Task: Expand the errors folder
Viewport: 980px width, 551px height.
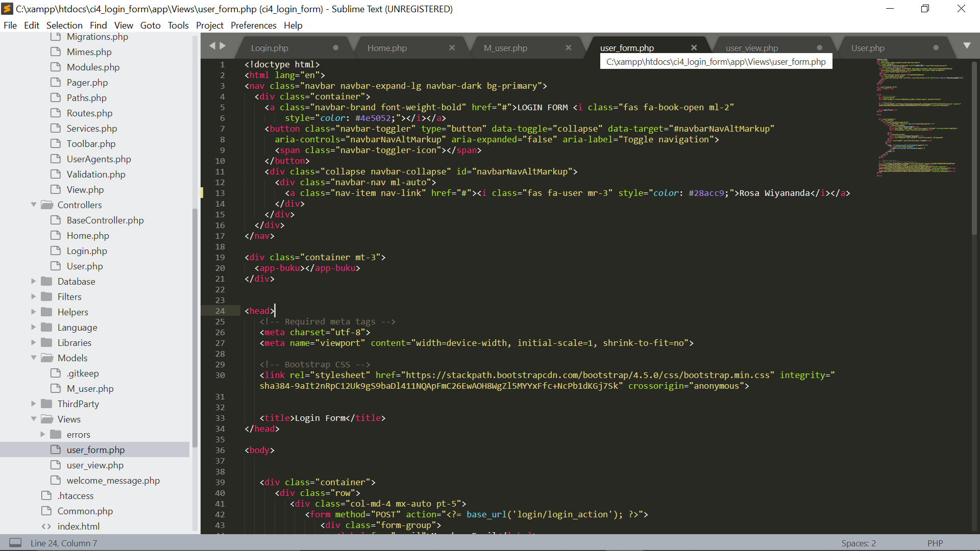Action: coord(43,434)
